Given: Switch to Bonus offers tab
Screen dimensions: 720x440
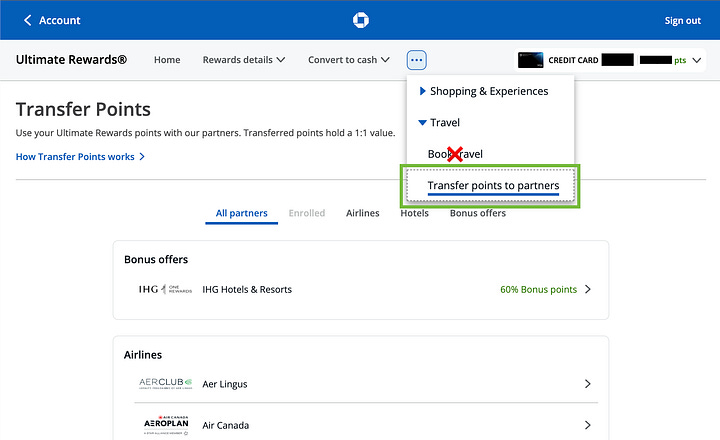Looking at the screenshot, I should (478, 213).
